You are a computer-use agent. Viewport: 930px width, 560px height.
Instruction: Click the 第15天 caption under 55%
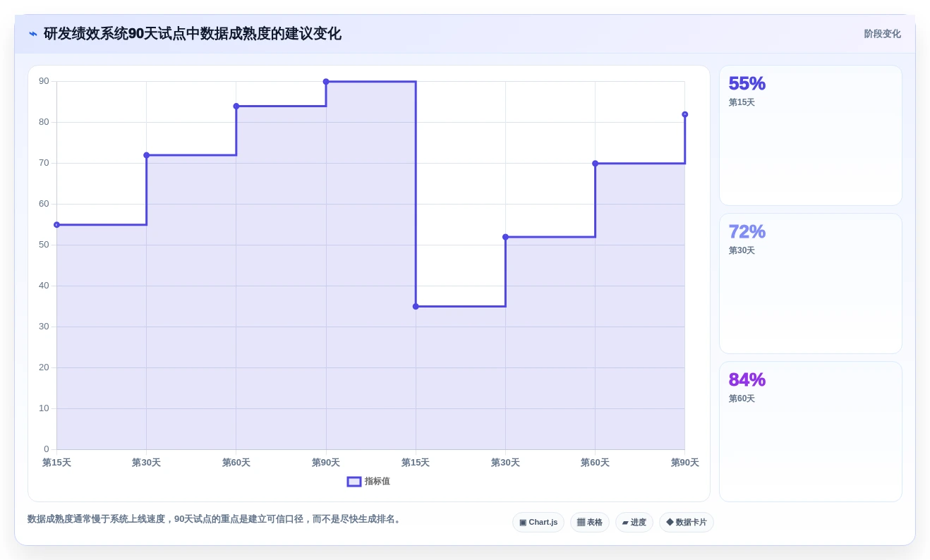point(742,103)
